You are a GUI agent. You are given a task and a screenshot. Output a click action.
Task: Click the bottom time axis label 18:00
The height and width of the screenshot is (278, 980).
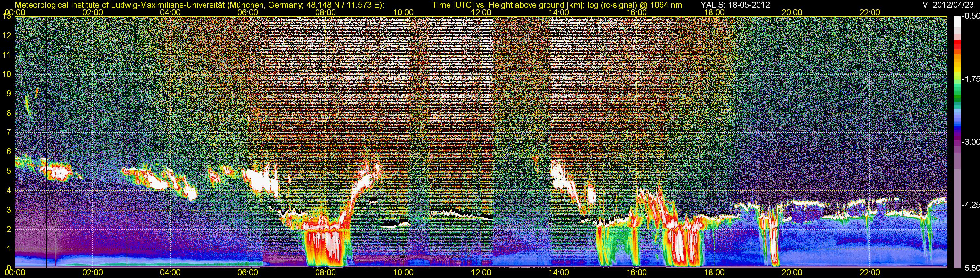click(714, 273)
